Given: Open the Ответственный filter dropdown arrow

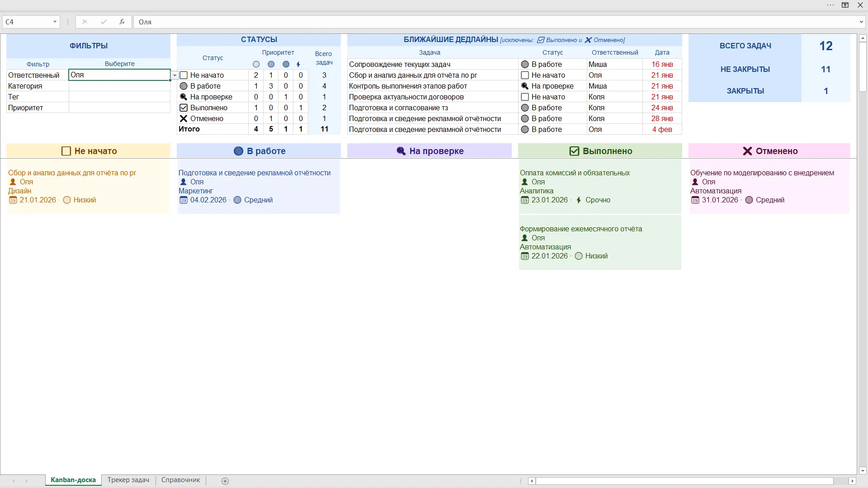Looking at the screenshot, I should pyautogui.click(x=175, y=75).
